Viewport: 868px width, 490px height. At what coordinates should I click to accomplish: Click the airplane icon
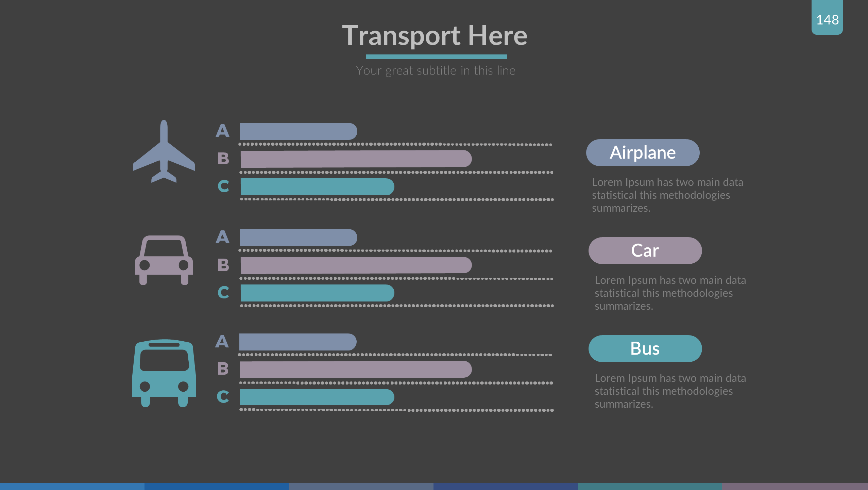pos(164,151)
